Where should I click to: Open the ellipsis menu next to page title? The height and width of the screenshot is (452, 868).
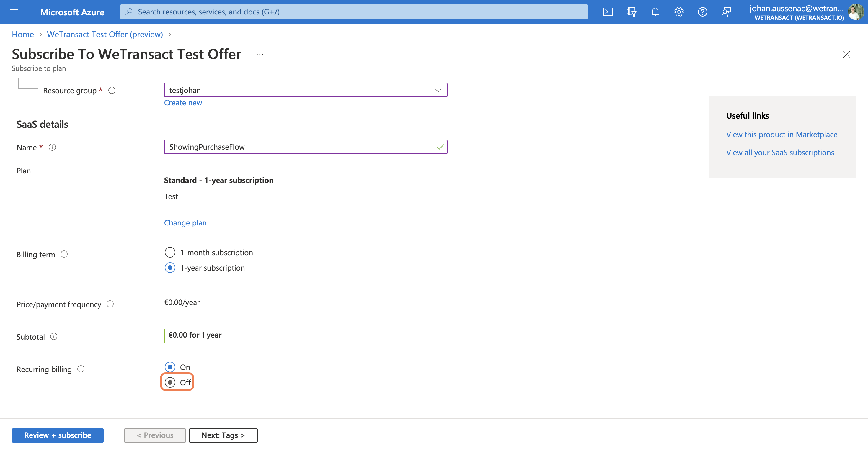260,54
